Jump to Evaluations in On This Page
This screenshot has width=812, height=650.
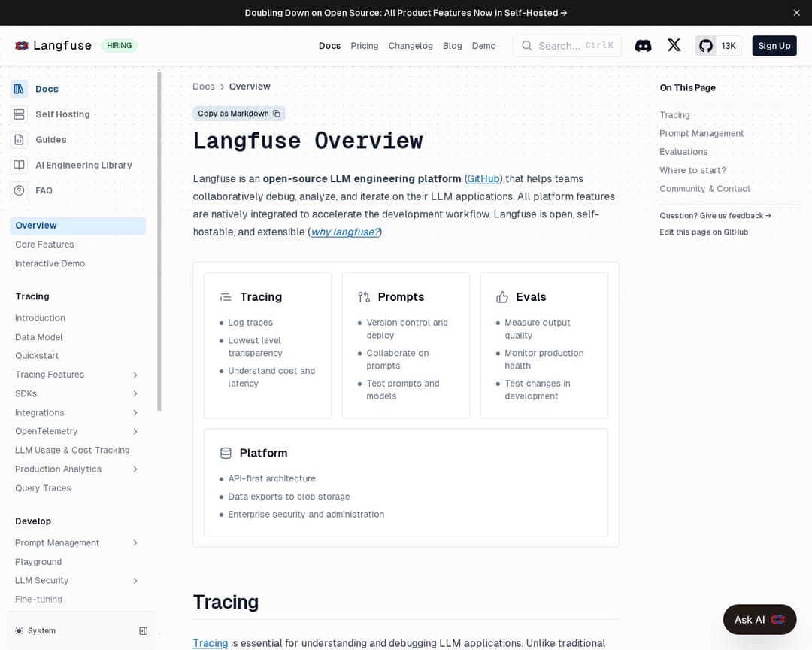point(683,152)
